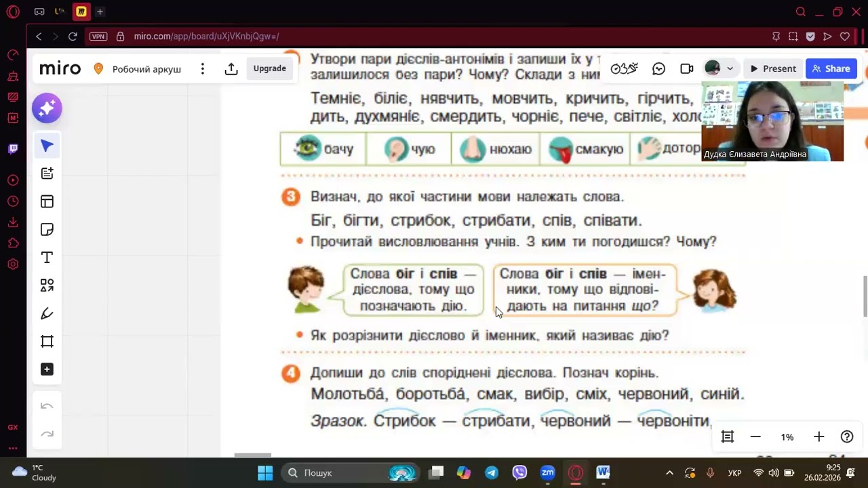The width and height of the screenshot is (868, 488).
Task: Open frames list panel icon
Action: point(728,437)
